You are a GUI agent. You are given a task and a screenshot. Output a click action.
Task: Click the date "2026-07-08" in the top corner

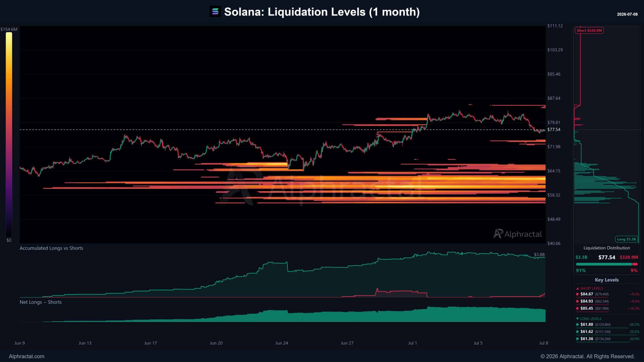(x=627, y=14)
